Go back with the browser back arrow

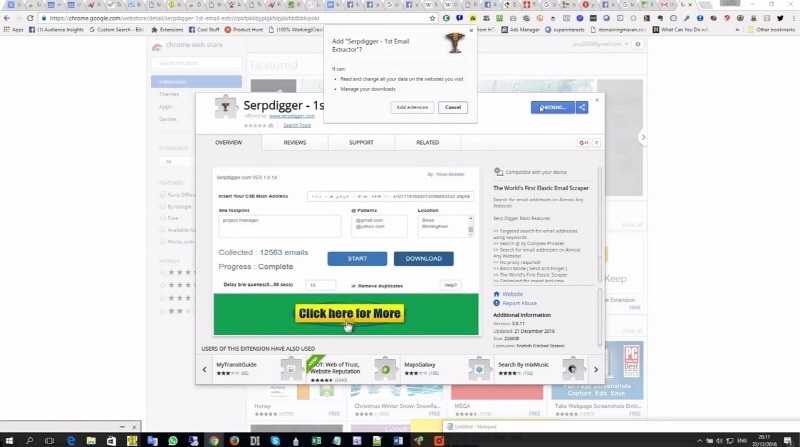7,18
